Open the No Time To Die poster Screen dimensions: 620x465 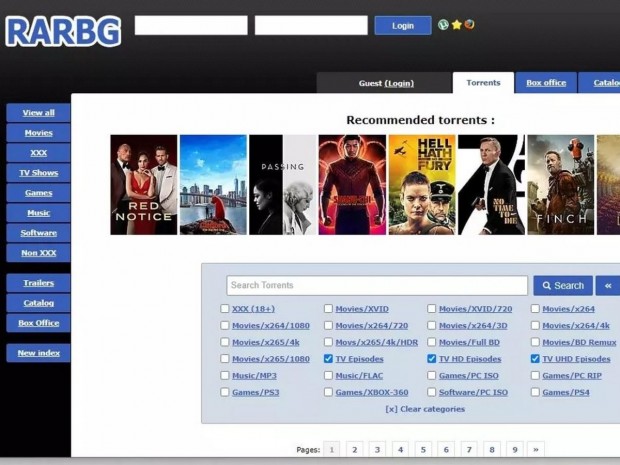pyautogui.click(x=491, y=185)
